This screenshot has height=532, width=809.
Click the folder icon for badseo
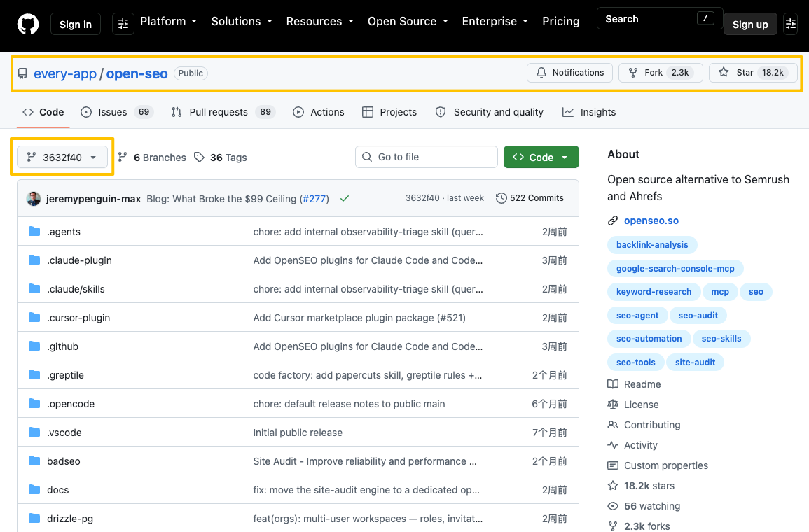click(x=34, y=461)
